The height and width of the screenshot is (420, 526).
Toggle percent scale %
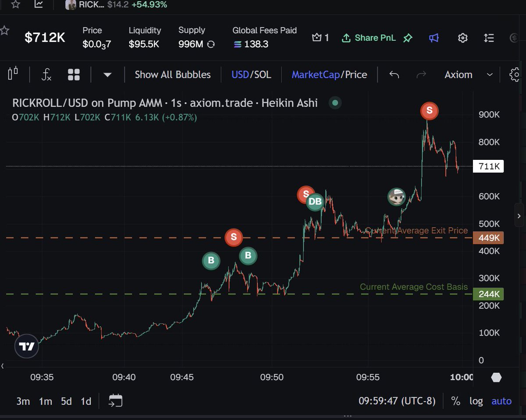[x=456, y=401]
